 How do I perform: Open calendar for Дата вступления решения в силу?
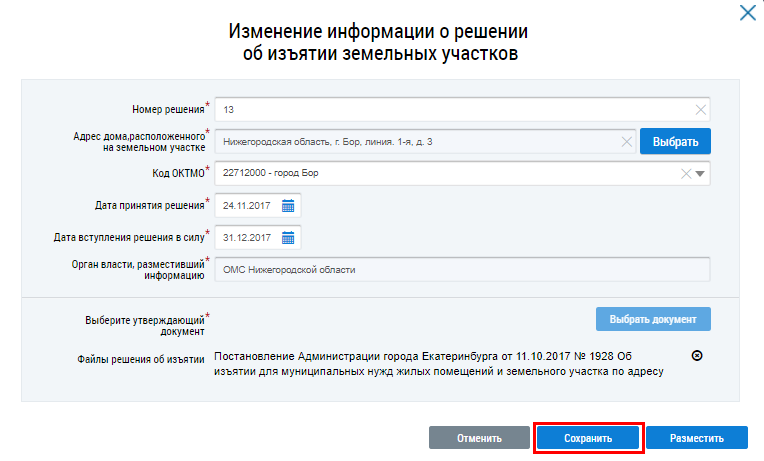point(288,238)
